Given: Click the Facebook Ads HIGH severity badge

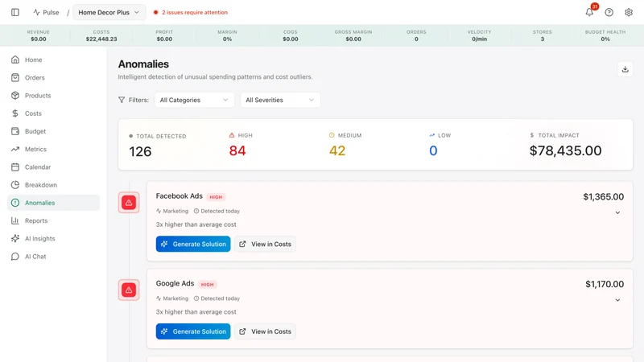Looking at the screenshot, I should [x=216, y=197].
